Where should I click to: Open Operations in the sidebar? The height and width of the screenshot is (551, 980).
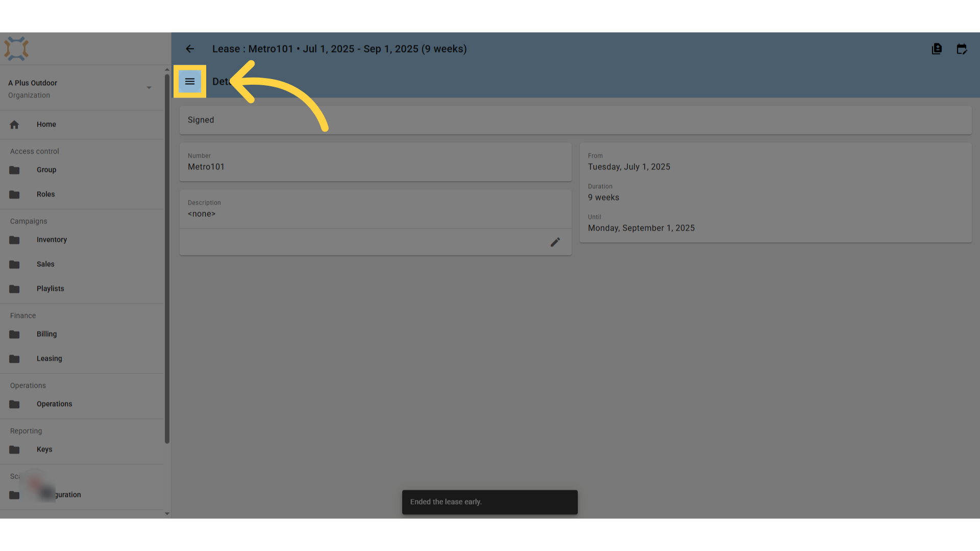coord(82,404)
